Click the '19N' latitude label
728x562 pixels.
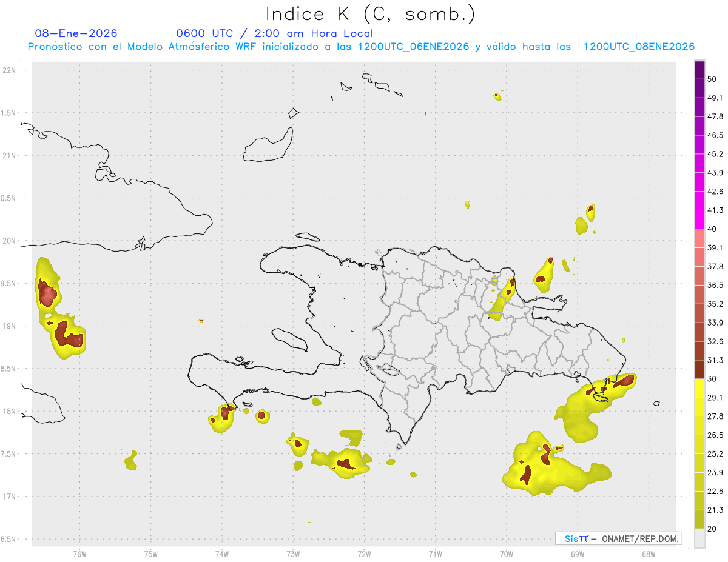point(9,326)
